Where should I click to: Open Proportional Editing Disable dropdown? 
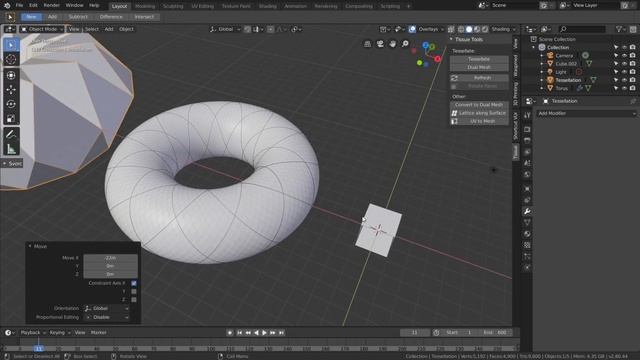point(107,317)
